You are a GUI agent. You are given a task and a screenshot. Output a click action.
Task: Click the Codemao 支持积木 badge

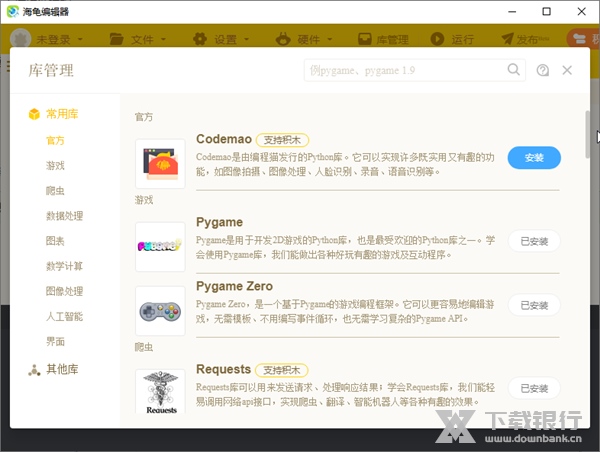coord(282,140)
